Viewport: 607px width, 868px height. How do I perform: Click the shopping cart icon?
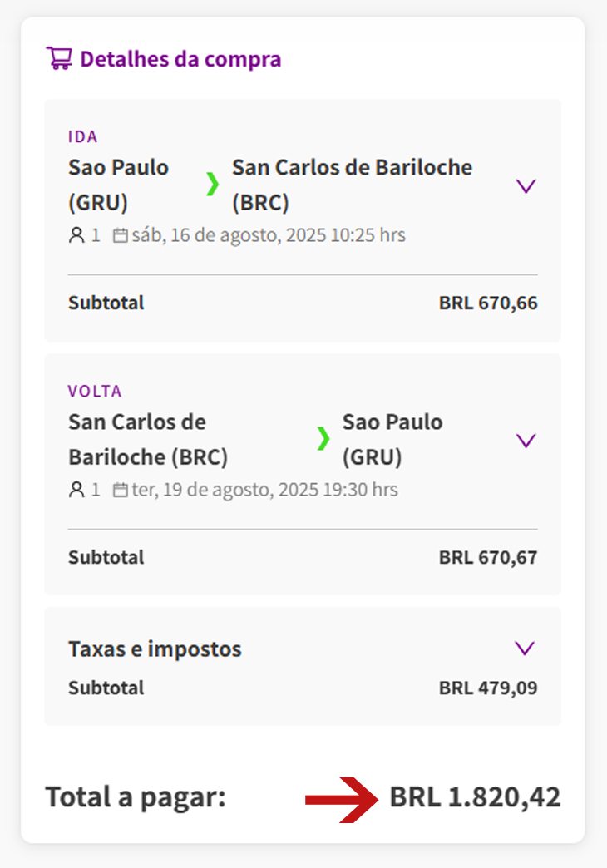point(59,58)
